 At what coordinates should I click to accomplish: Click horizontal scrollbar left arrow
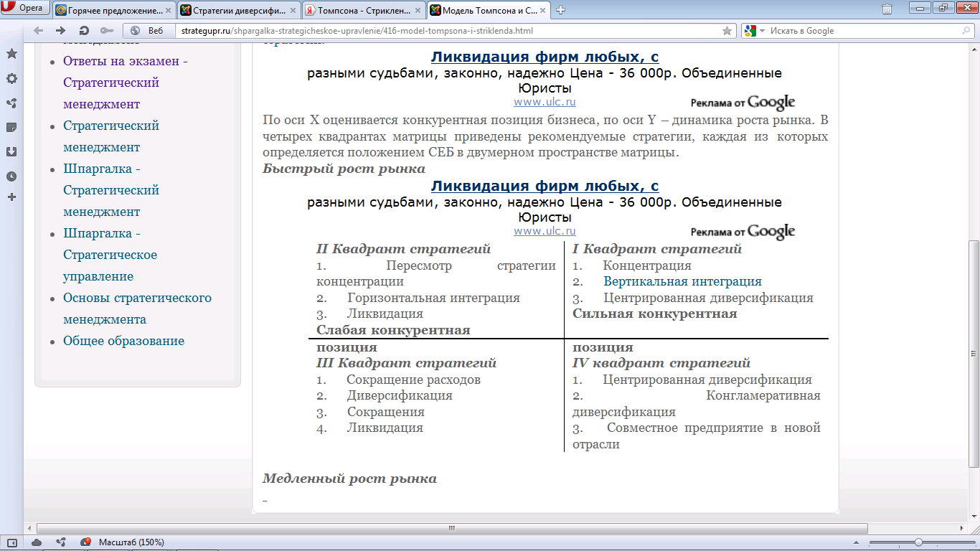[x=29, y=527]
